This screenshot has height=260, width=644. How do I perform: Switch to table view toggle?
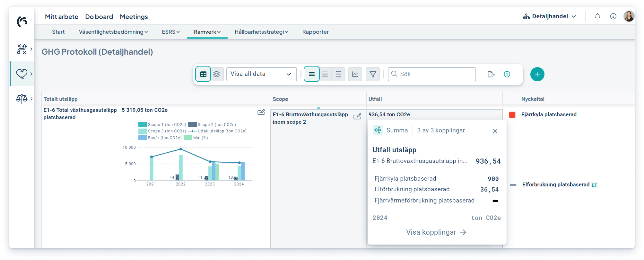click(x=203, y=74)
